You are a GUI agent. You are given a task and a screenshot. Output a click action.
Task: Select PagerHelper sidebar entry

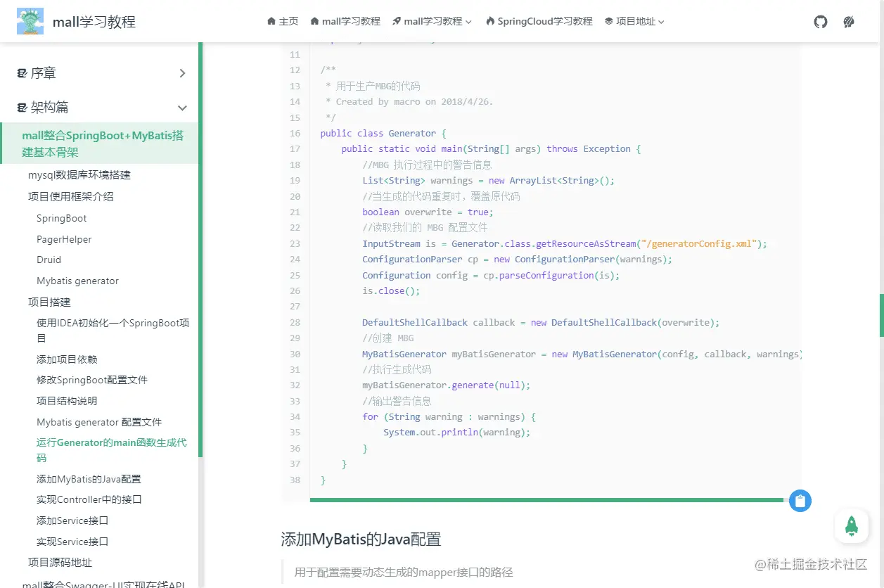click(x=64, y=239)
